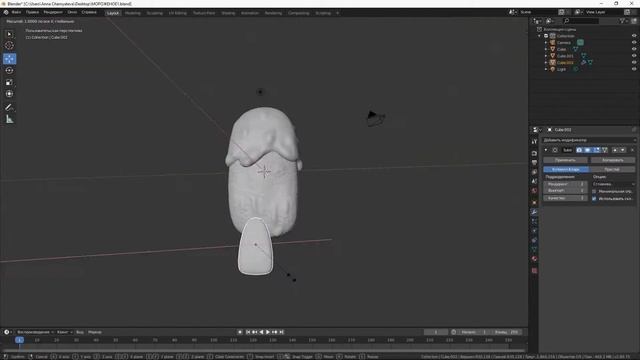The width and height of the screenshot is (640, 360).
Task: Click the Cube.002 modifier wrench icon in outliner
Action: [584, 62]
